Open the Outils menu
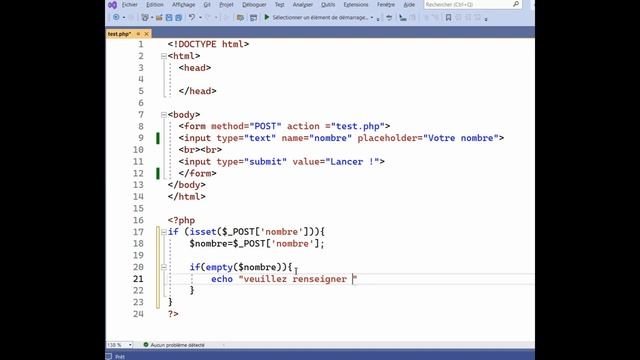Screen dimensions: 640x360 tap(328, 5)
